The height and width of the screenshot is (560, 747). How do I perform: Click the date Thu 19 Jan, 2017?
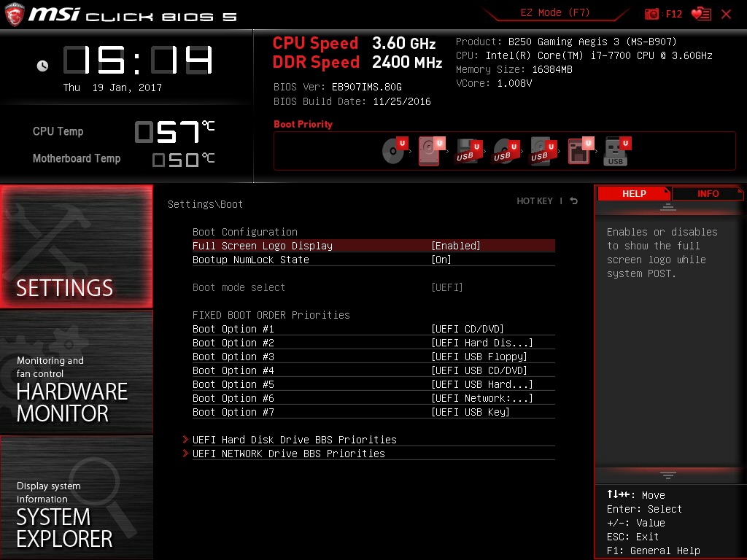point(112,87)
